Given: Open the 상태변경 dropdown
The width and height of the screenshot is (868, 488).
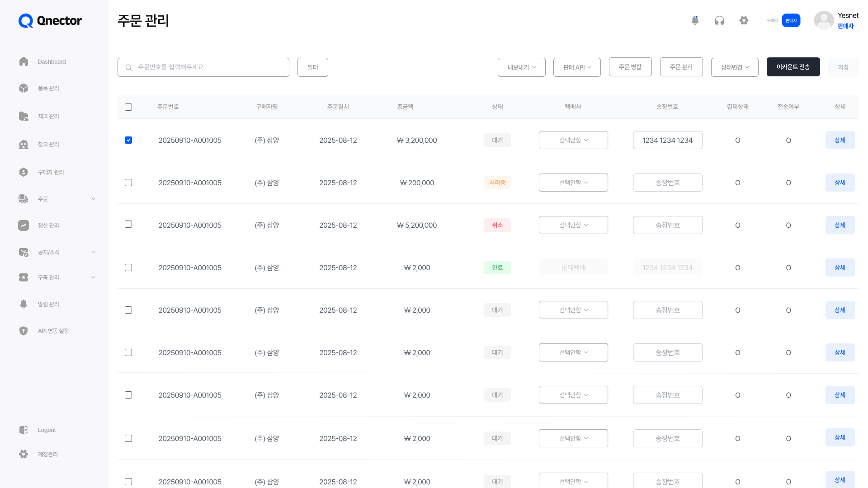Looking at the screenshot, I should pyautogui.click(x=734, y=67).
